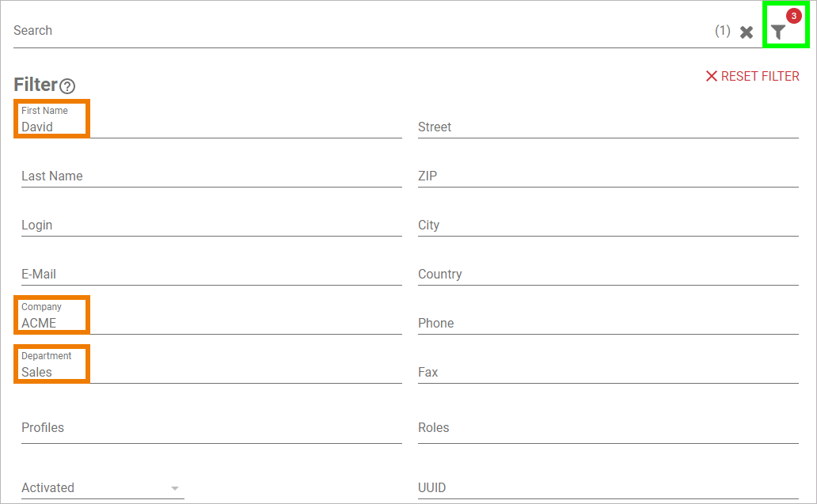Open the Profiles filter field
This screenshot has height=504, width=817.
pos(211,428)
